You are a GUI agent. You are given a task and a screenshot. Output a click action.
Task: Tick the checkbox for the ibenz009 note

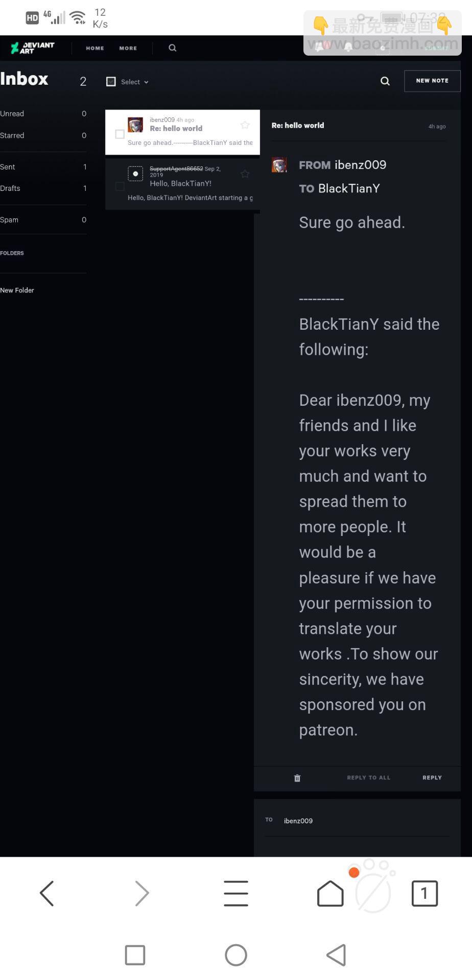120,134
